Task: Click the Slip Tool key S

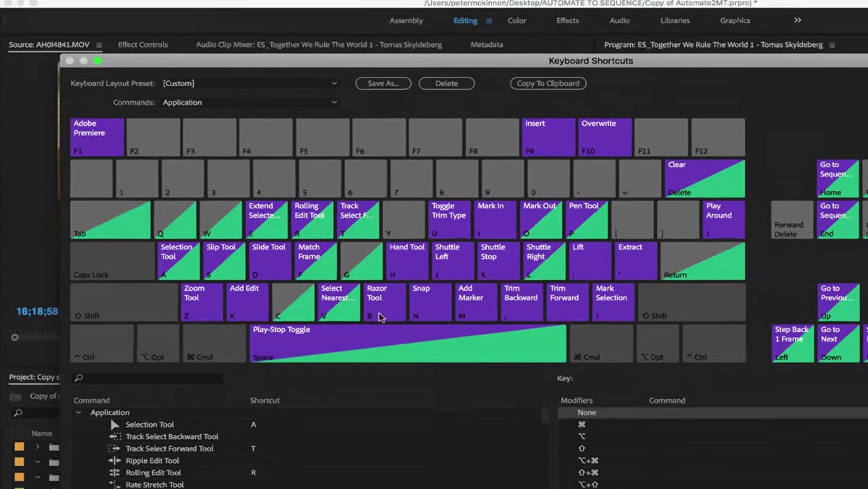Action: pos(224,261)
